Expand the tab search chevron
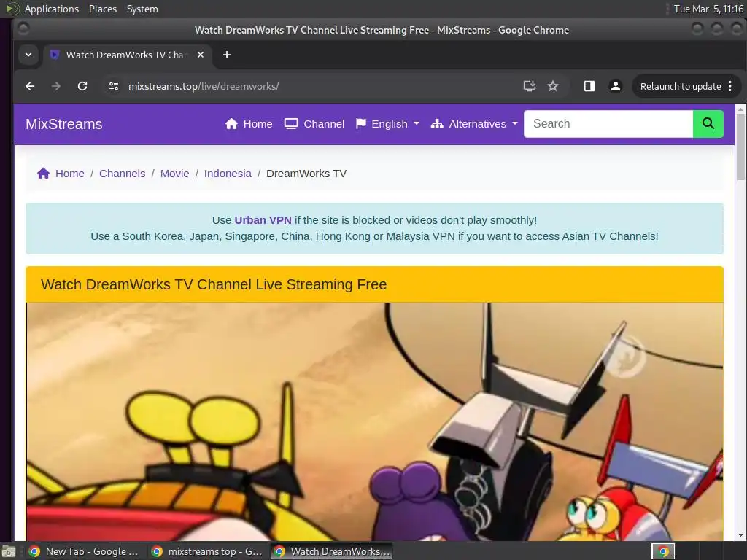 coord(28,55)
